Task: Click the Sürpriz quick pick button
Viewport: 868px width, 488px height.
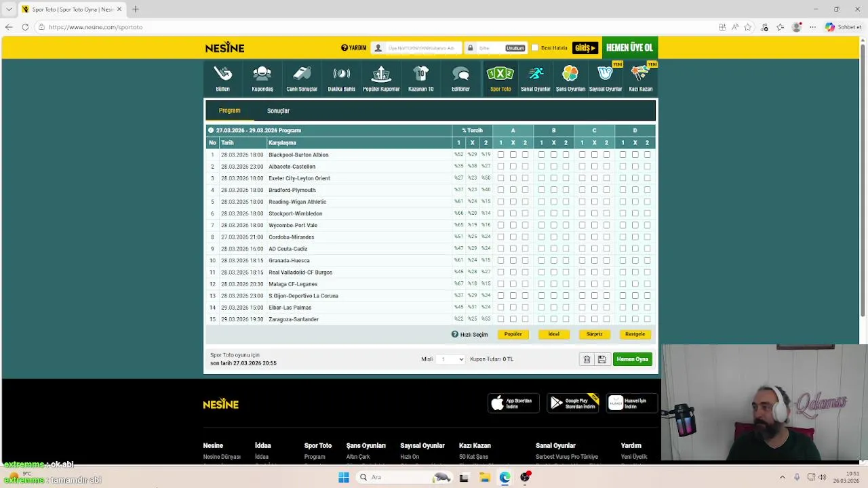Action: click(x=594, y=334)
